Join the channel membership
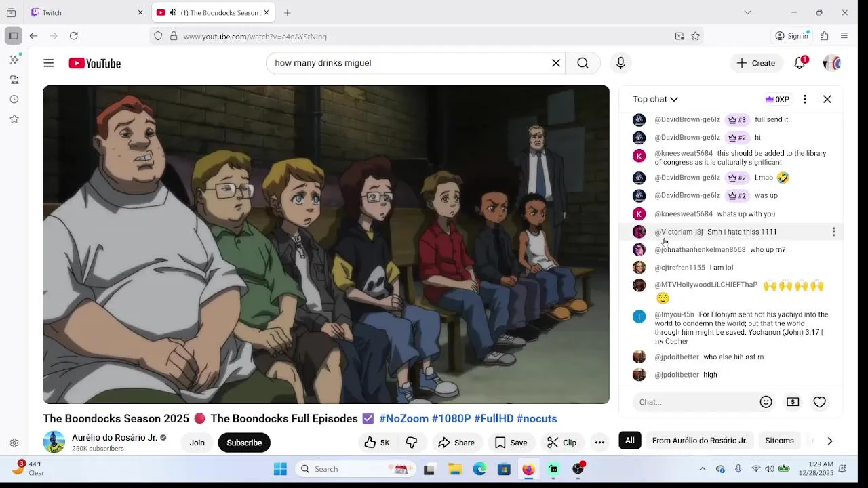 [197, 443]
